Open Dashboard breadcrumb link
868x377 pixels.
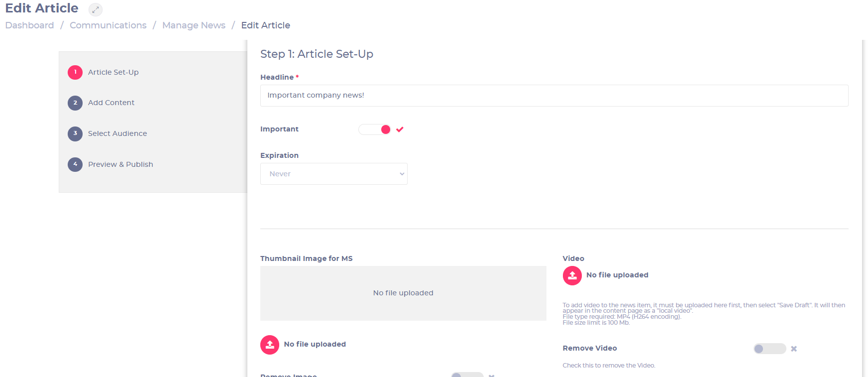[29, 25]
